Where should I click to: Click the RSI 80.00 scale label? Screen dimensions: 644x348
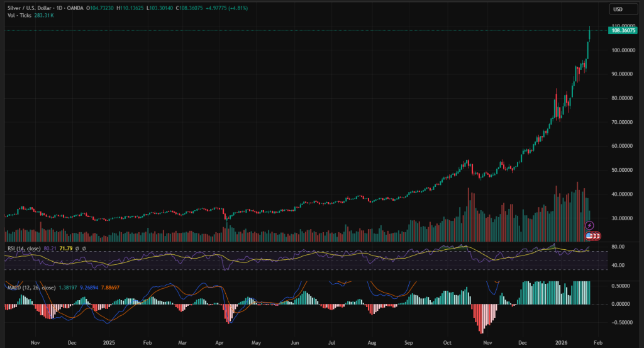pyautogui.click(x=618, y=247)
